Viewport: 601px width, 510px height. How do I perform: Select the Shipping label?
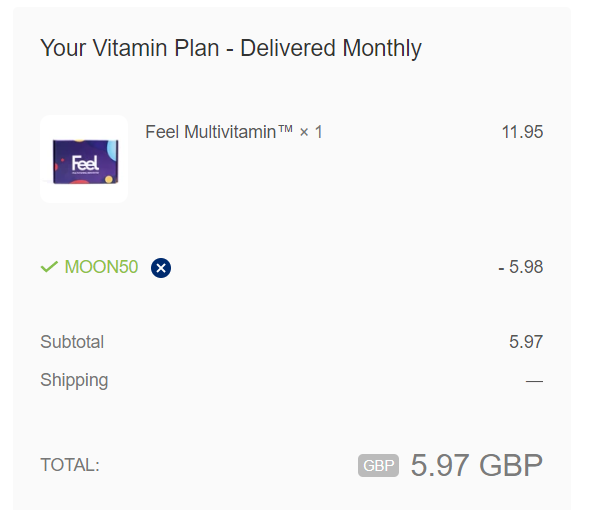(74, 380)
